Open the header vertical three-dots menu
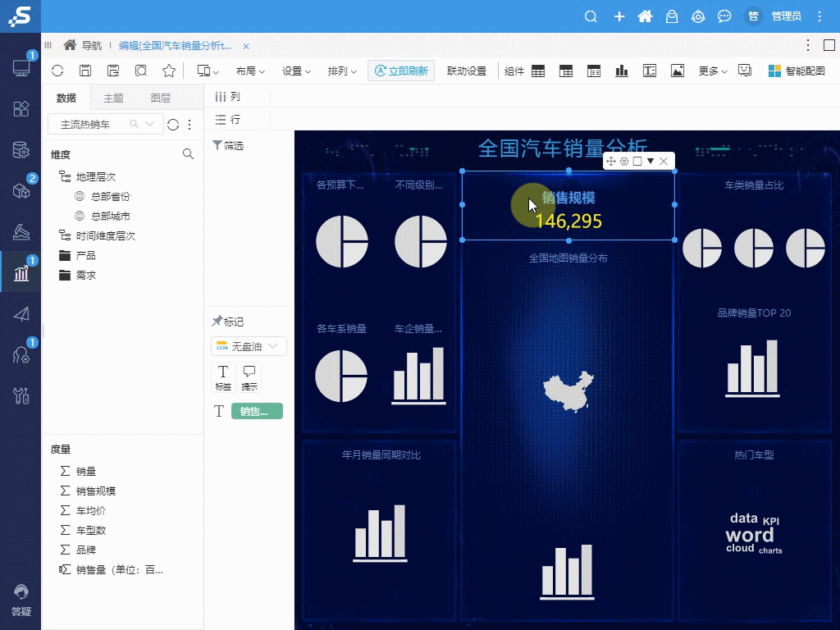This screenshot has width=840, height=630. 819,16
